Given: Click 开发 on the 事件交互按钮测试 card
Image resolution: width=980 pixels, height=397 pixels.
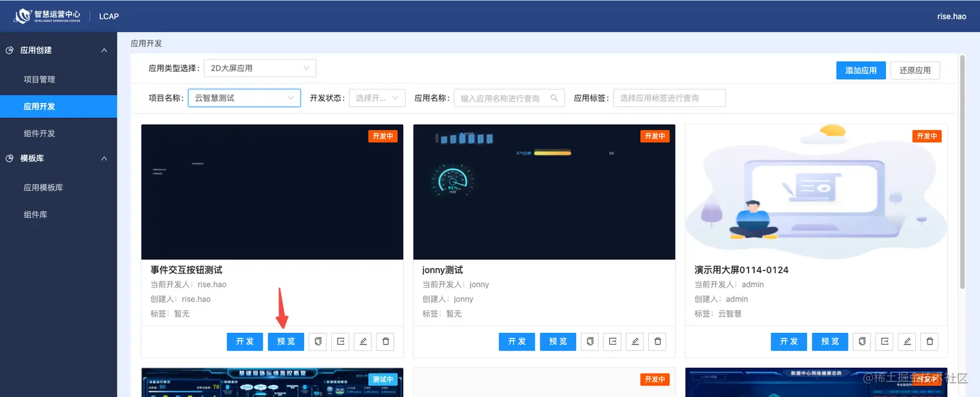Looking at the screenshot, I should (245, 341).
